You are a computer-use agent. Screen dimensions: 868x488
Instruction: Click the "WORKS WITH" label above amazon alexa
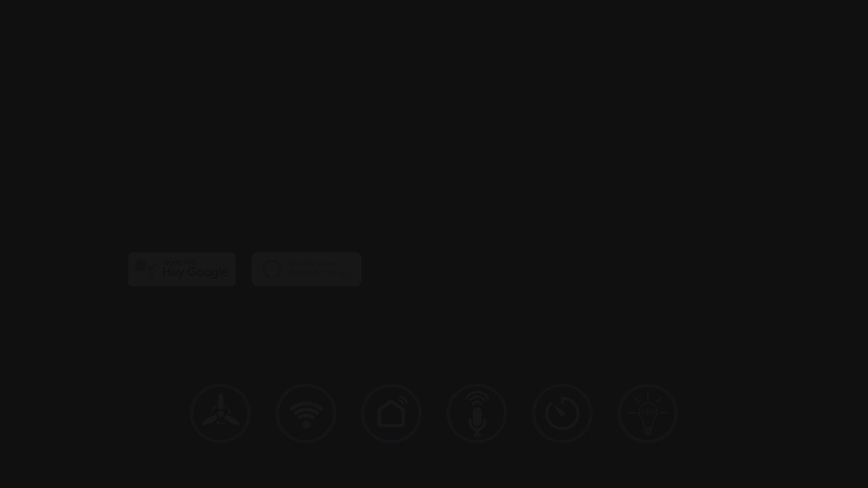[312, 264]
